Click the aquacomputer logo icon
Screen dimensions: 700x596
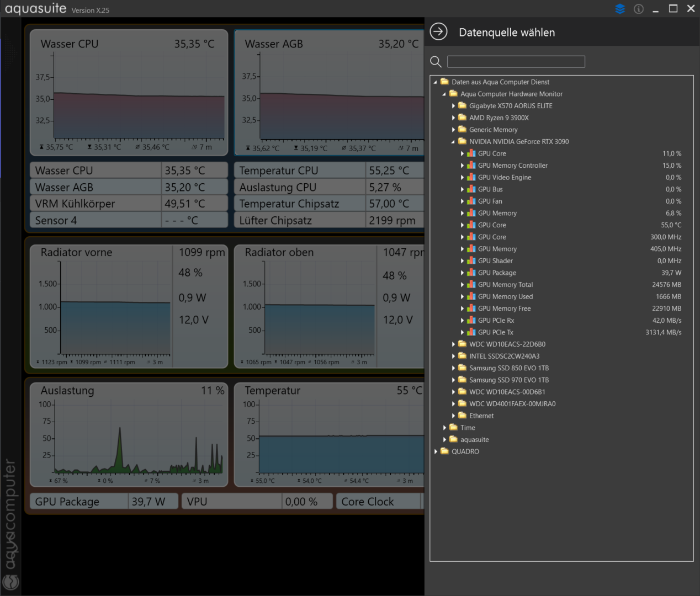10,582
